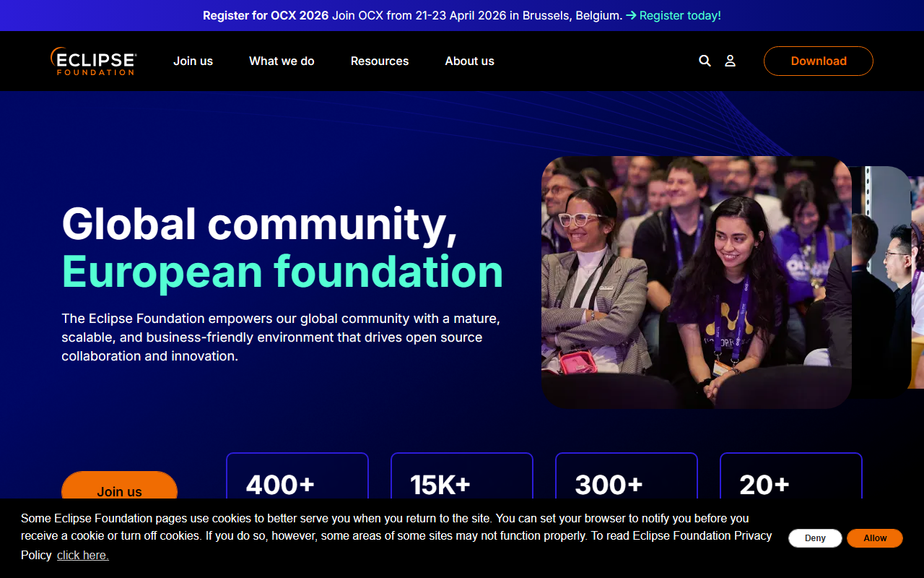Click the 300+ statistics card
The width and height of the screenshot is (924, 578).
coord(627,475)
